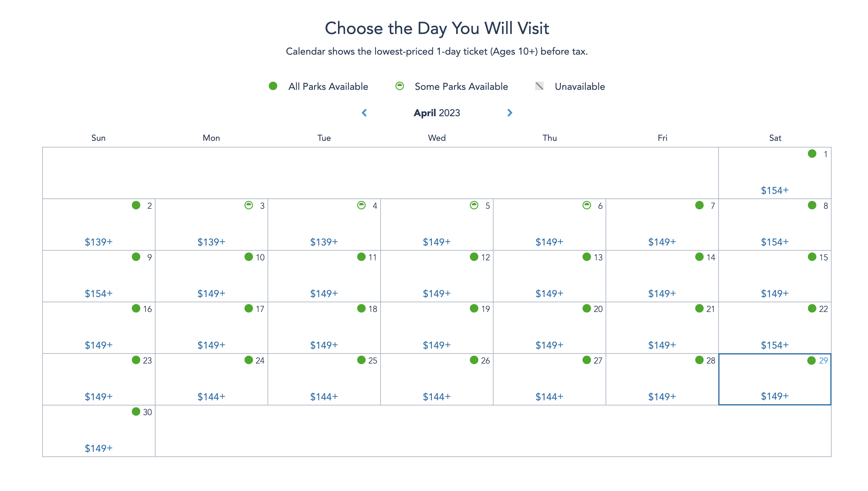Click the $139+ price on April 4
Image resolution: width=868 pixels, height=491 pixels.
point(324,242)
